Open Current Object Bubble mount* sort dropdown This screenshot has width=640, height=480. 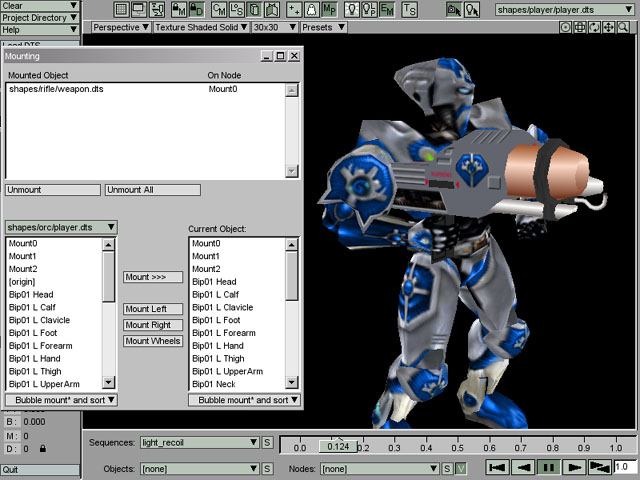[x=244, y=400]
